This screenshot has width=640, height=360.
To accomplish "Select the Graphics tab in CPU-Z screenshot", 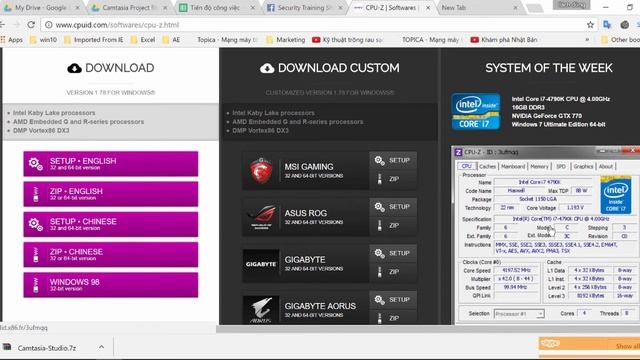I will tap(583, 167).
